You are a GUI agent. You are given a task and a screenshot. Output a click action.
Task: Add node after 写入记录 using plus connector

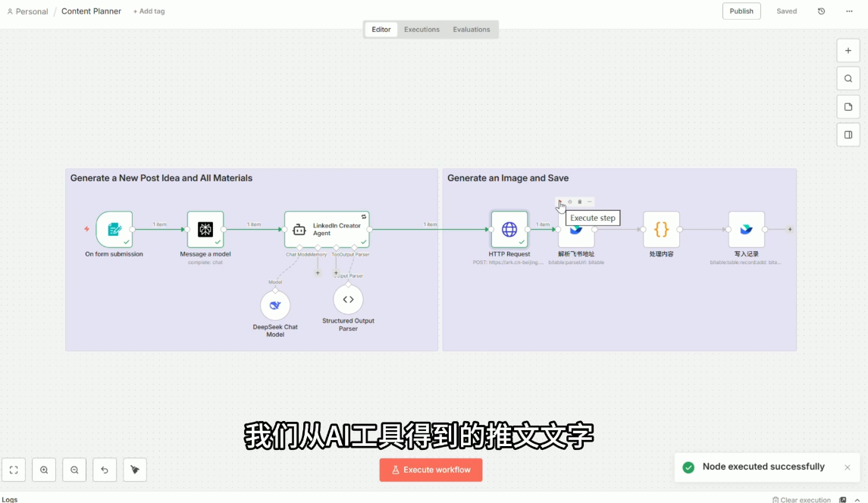point(790,229)
